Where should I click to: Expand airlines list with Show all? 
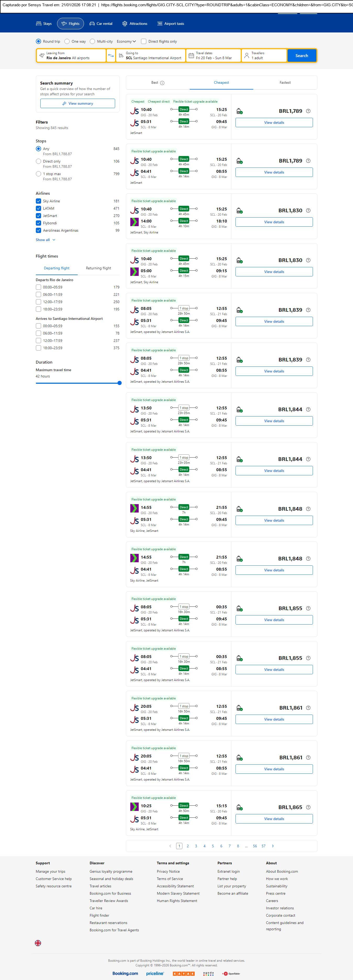coord(45,240)
